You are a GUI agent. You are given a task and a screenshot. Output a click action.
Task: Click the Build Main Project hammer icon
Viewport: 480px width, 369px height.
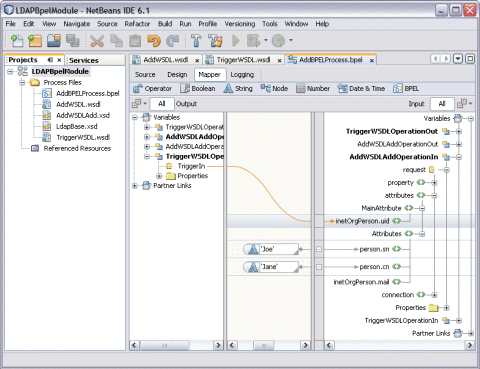196,41
